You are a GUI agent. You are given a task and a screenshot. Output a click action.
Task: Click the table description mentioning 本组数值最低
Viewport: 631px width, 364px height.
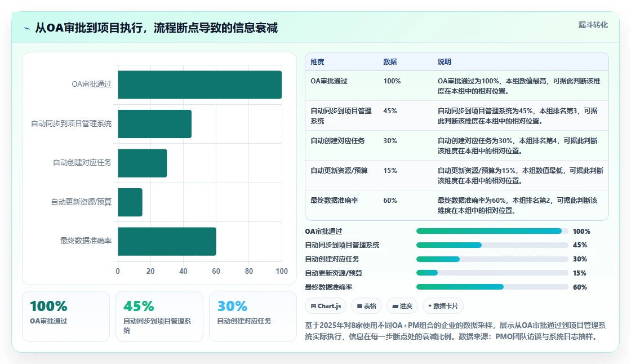coord(521,175)
